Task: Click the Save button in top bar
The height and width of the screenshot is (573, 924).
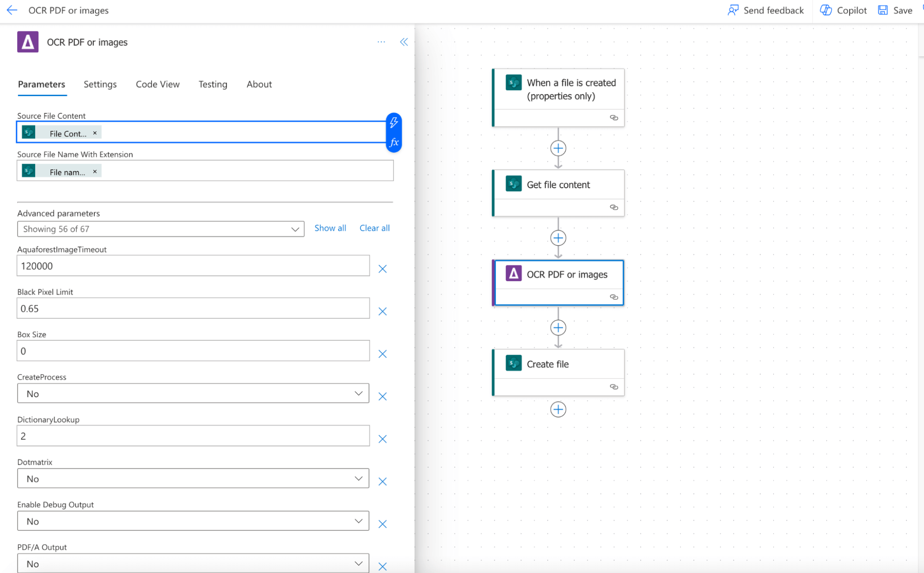Action: point(895,10)
